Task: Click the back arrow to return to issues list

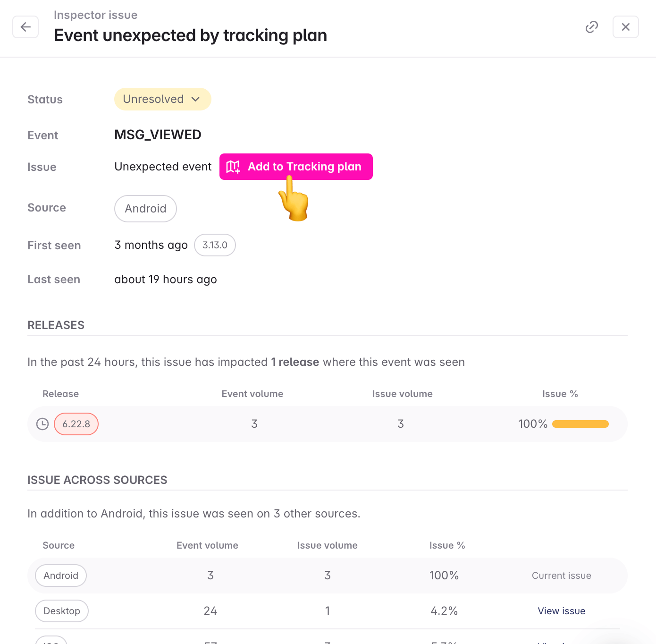Action: tap(25, 27)
